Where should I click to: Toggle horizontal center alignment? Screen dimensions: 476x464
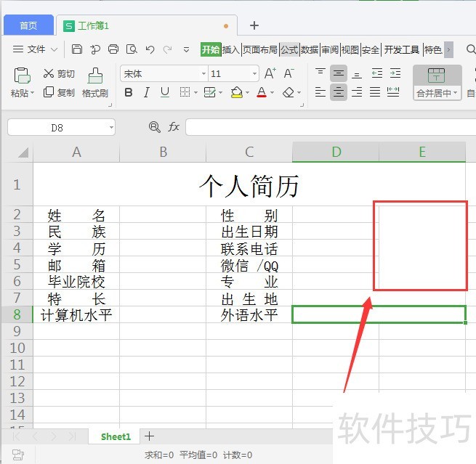(x=339, y=91)
